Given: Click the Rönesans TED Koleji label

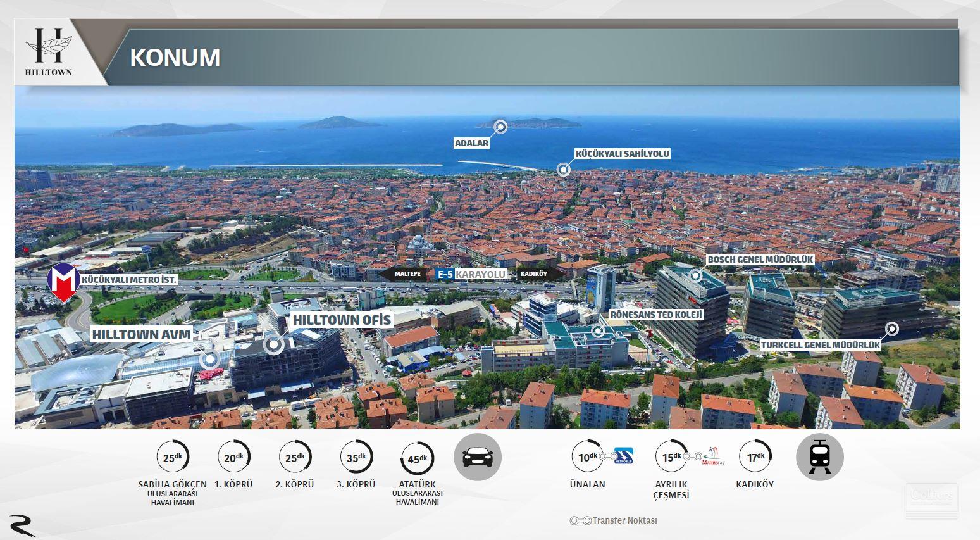Looking at the screenshot, I should (x=656, y=314).
